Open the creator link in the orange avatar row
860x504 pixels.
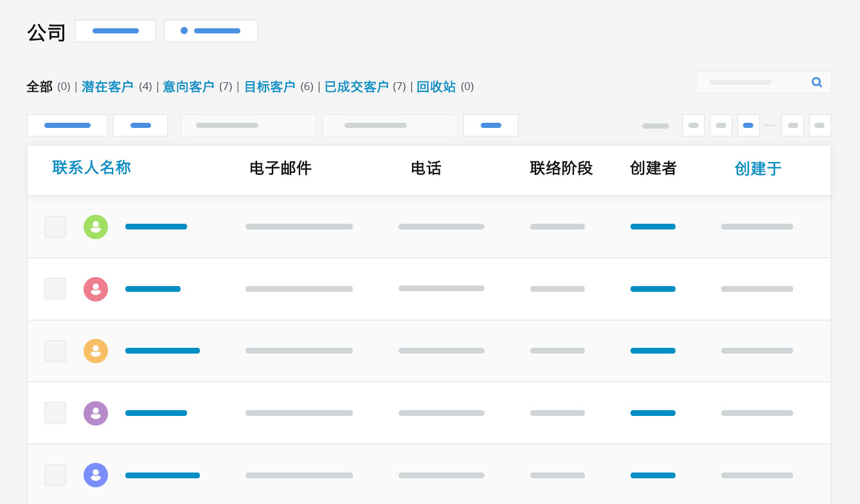tap(653, 351)
